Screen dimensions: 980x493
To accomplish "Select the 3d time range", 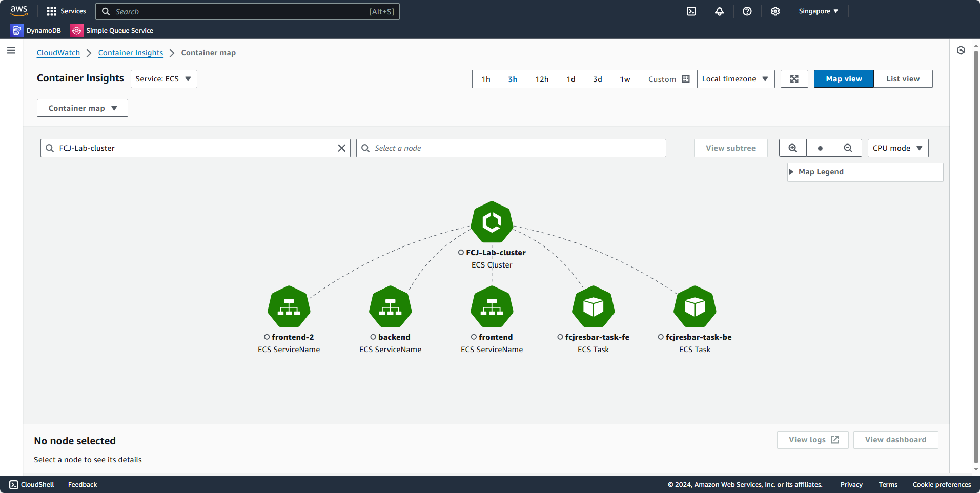I will coord(598,79).
